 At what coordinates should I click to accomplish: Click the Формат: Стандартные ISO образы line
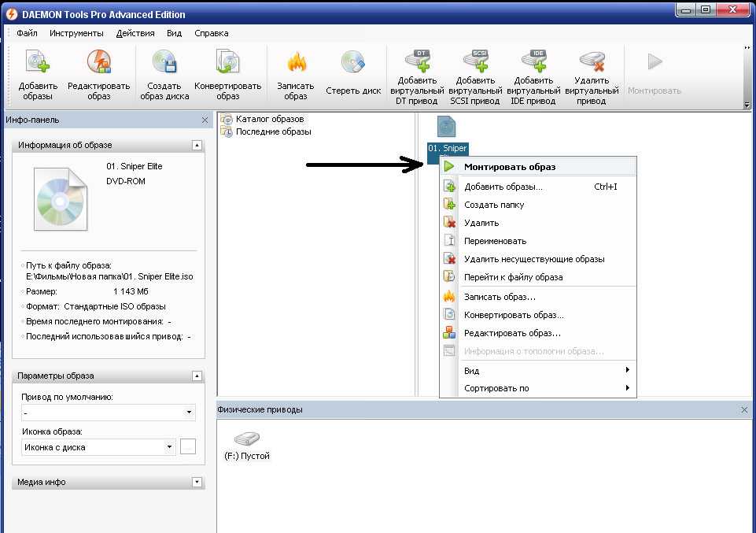95,307
